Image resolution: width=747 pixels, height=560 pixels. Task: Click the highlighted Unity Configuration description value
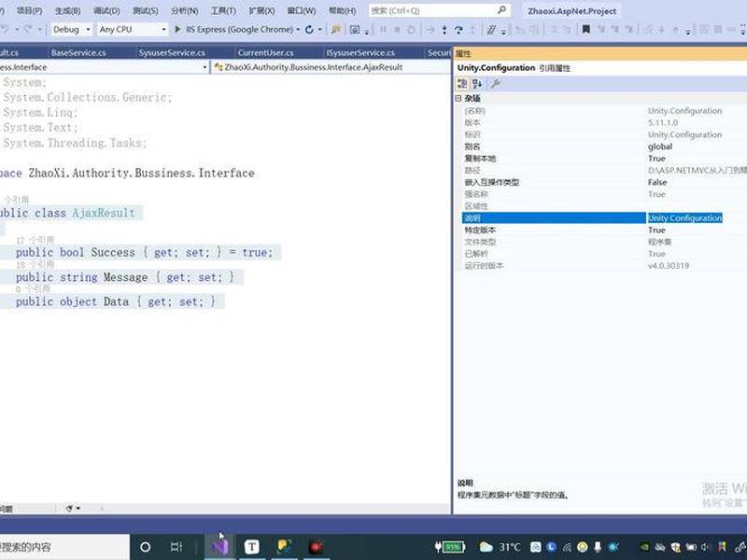(685, 218)
